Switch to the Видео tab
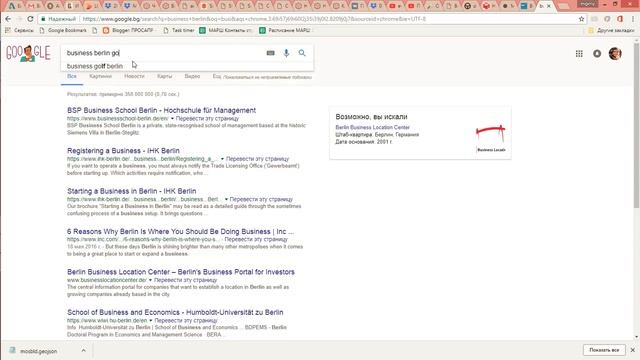 point(192,76)
